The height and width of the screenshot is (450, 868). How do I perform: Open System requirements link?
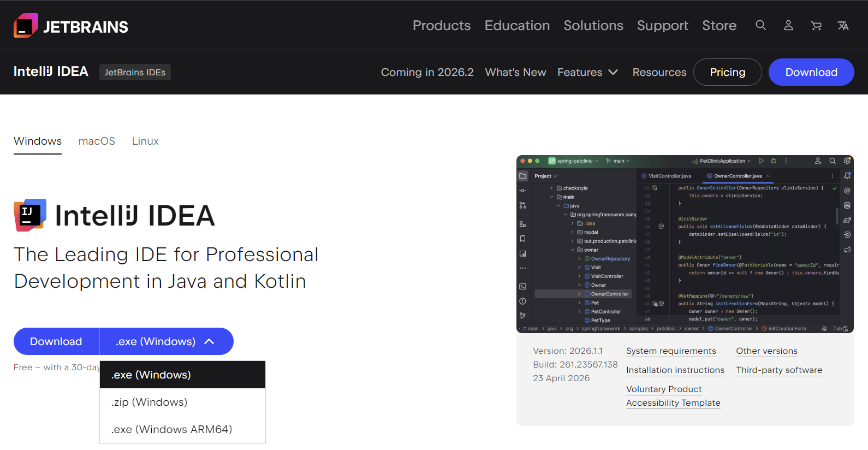coord(671,351)
